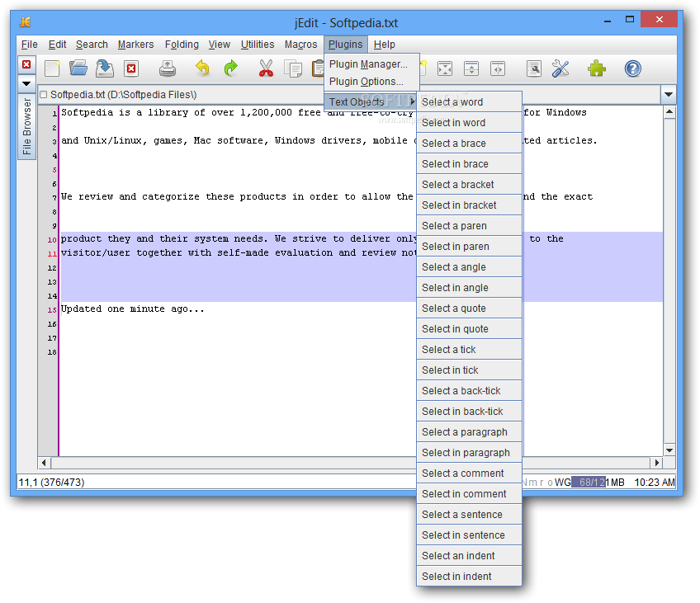Open the File menu

[30, 45]
